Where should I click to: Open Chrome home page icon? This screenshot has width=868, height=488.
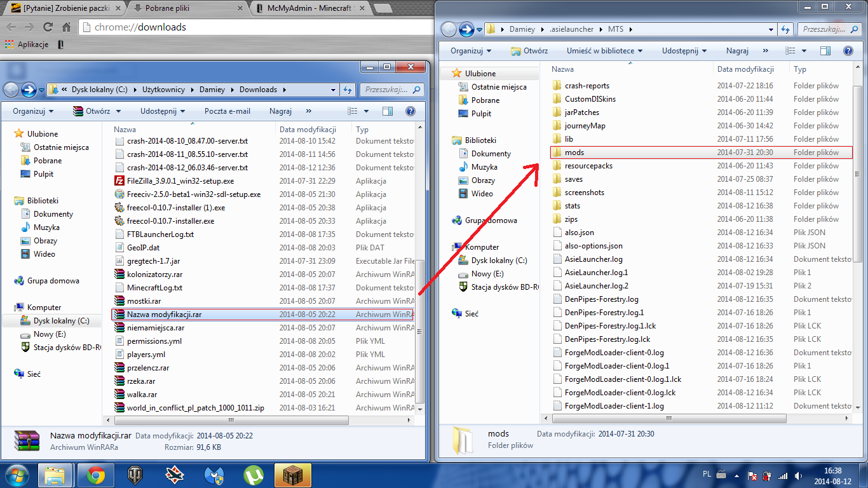pyautogui.click(x=66, y=27)
